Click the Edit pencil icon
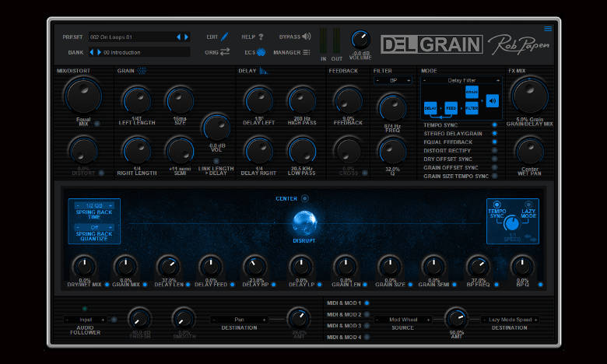The image size is (607, 364). click(225, 37)
